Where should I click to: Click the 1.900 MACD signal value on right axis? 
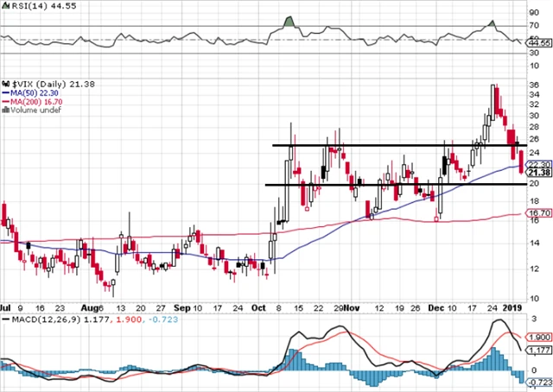[x=538, y=337]
